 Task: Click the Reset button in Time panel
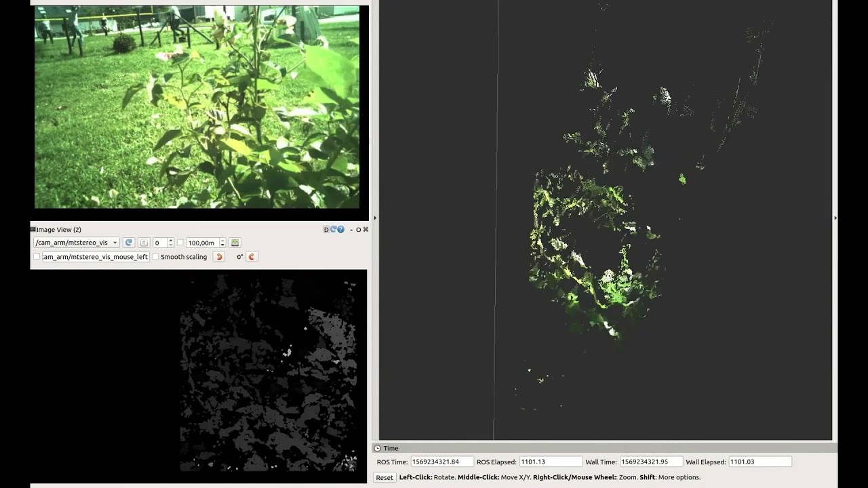[x=384, y=477]
